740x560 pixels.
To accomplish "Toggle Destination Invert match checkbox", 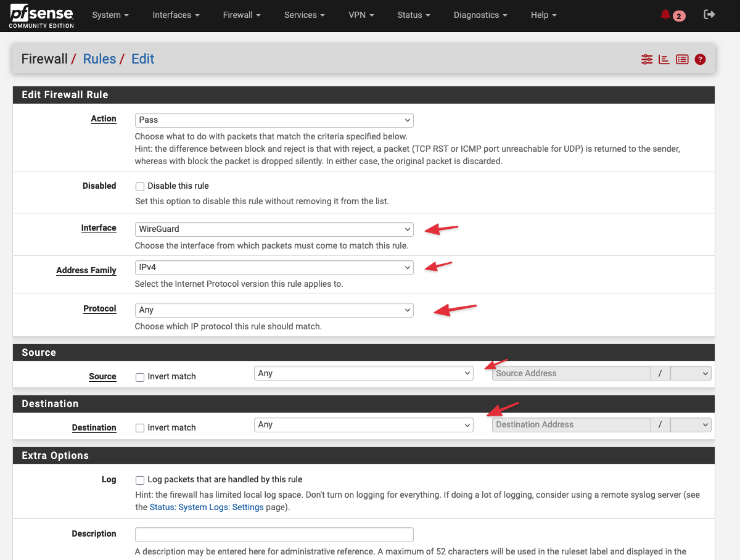I will tap(140, 428).
